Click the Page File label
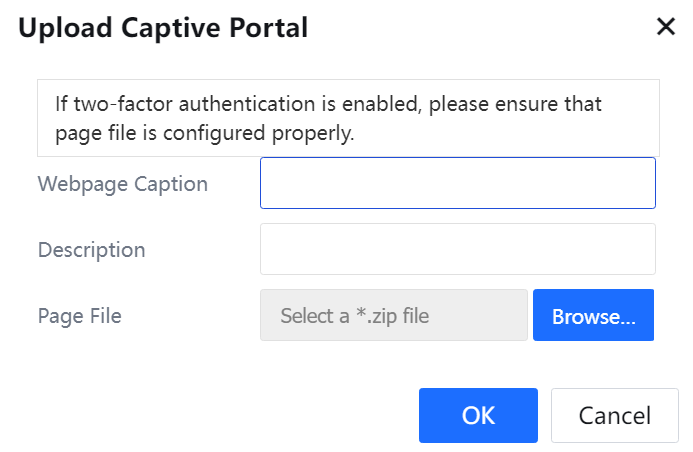This screenshot has width=693, height=452. tap(80, 316)
